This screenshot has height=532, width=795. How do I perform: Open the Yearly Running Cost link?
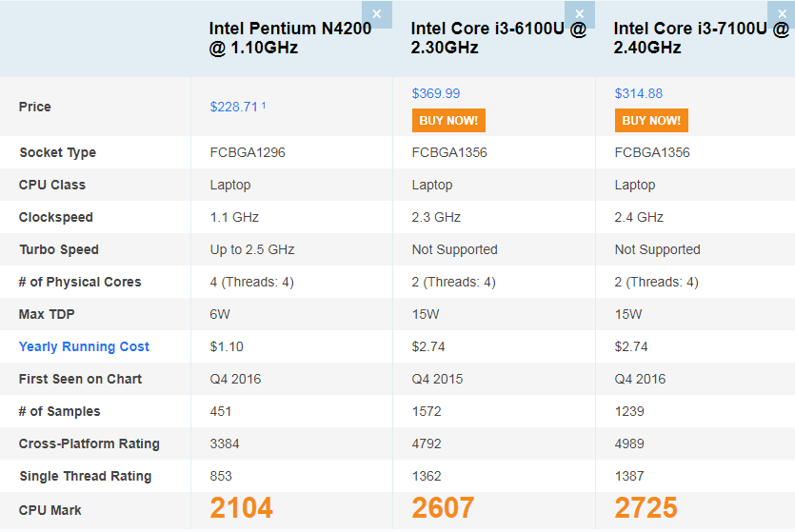pyautogui.click(x=84, y=346)
